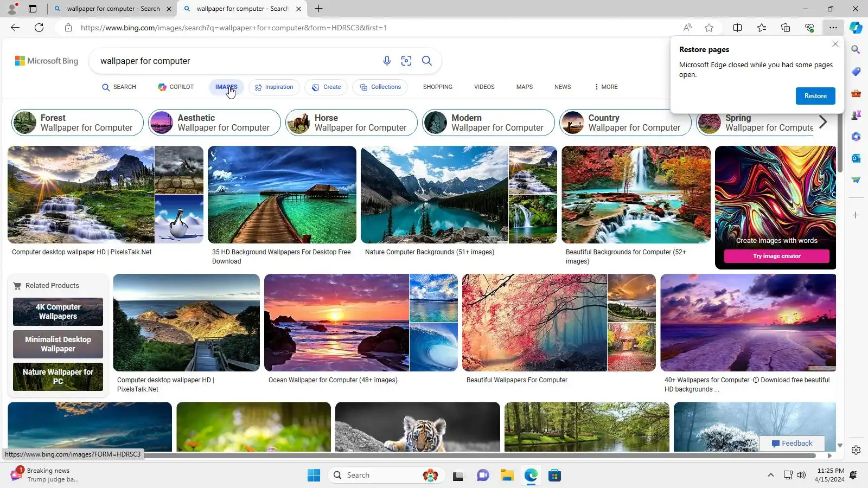868x488 pixels.
Task: Open Collections icon in browser toolbar
Action: click(786, 28)
